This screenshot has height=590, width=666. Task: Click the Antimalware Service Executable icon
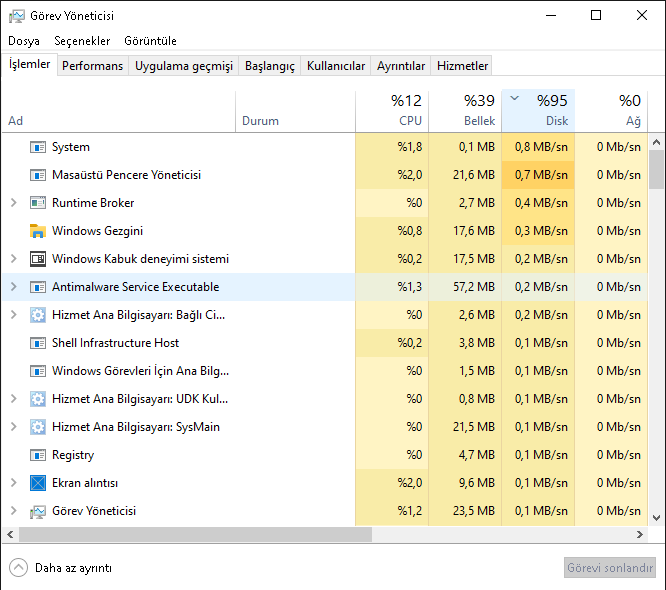tap(38, 287)
